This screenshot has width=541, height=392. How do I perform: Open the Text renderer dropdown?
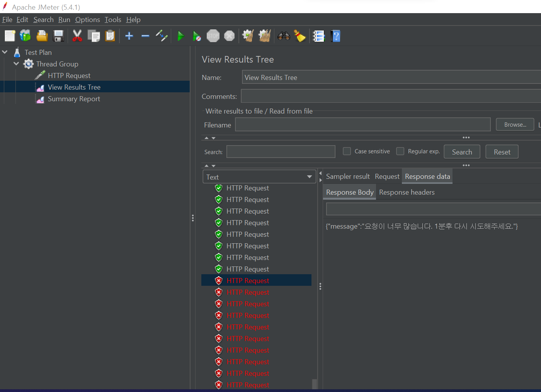259,176
